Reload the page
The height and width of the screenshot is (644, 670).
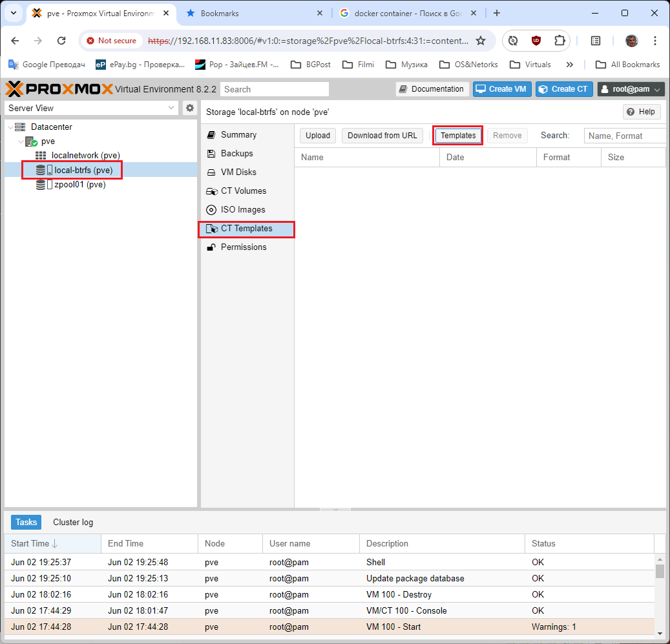click(x=61, y=41)
